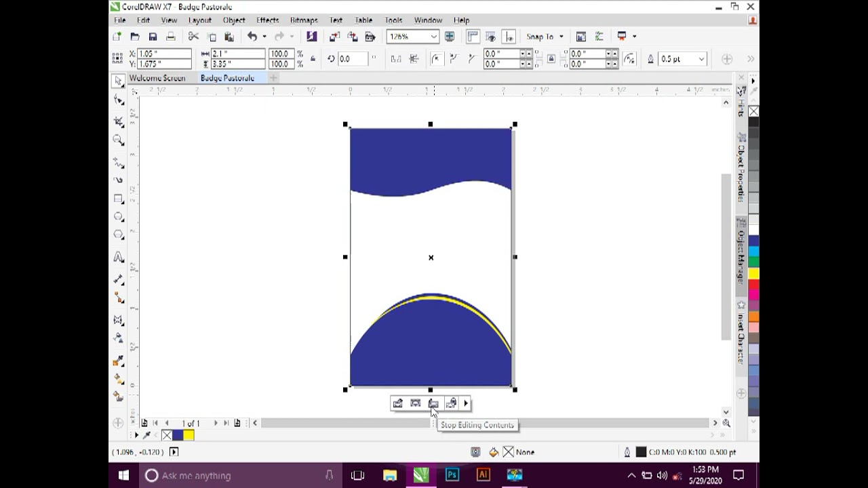This screenshot has width=868, height=488.
Task: Click the Paste icon in the toolbar
Action: 229,37
